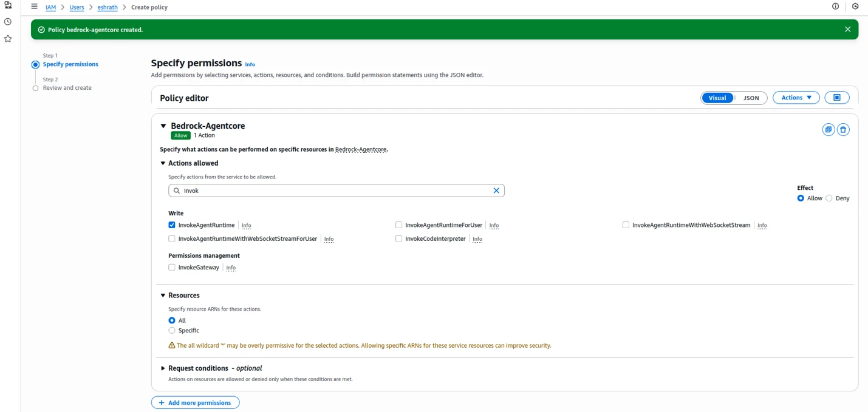Clear the Invok search using the X icon

(x=496, y=190)
